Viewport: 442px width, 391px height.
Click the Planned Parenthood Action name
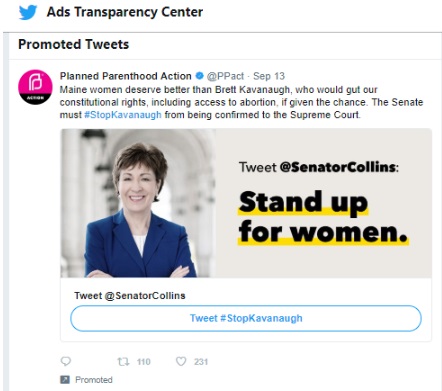[126, 76]
